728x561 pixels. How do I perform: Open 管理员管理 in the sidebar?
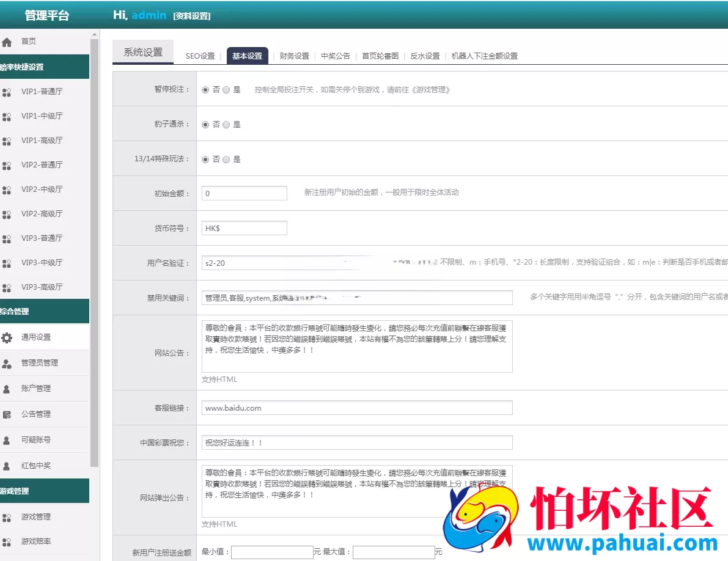click(x=40, y=363)
